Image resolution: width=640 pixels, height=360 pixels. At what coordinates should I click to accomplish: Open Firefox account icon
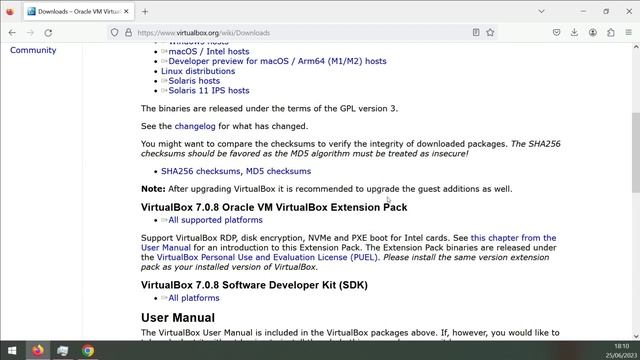pyautogui.click(x=593, y=33)
